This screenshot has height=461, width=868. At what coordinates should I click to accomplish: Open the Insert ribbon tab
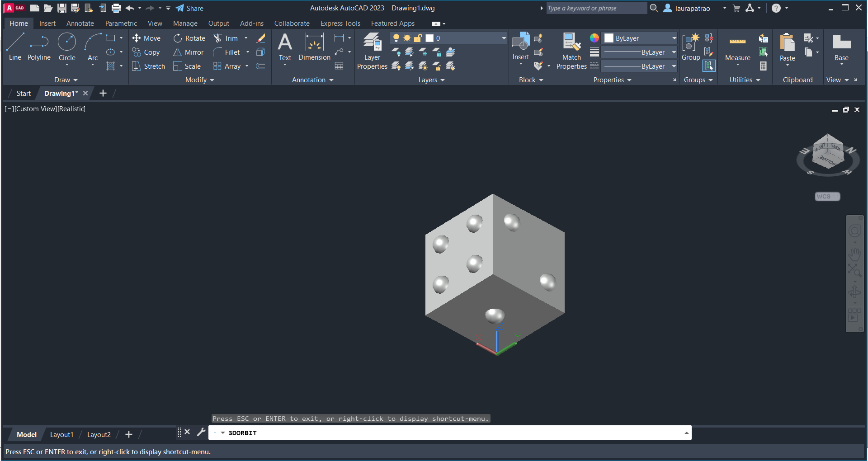coord(47,24)
